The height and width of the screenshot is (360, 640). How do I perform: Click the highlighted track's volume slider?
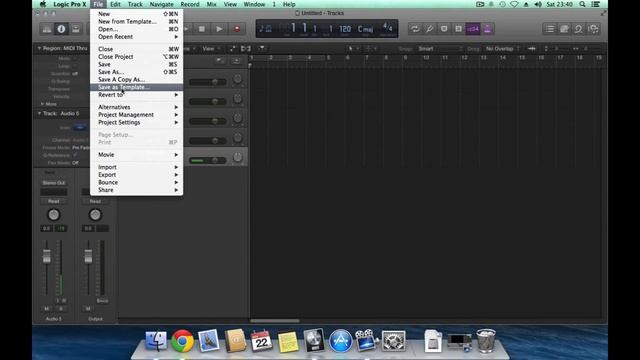click(207, 160)
